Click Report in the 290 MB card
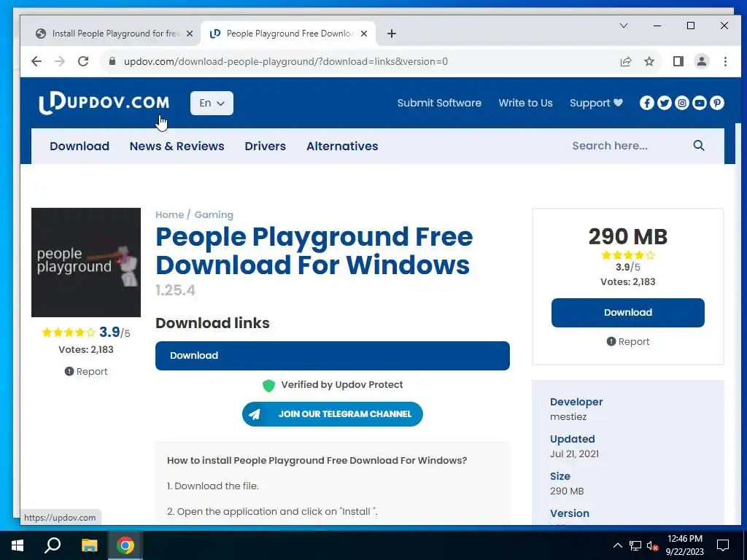This screenshot has height=560, width=747. tap(628, 341)
